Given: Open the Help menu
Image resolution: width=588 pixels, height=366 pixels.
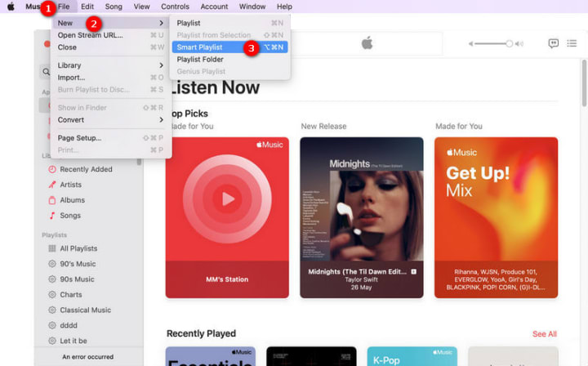Looking at the screenshot, I should point(284,7).
